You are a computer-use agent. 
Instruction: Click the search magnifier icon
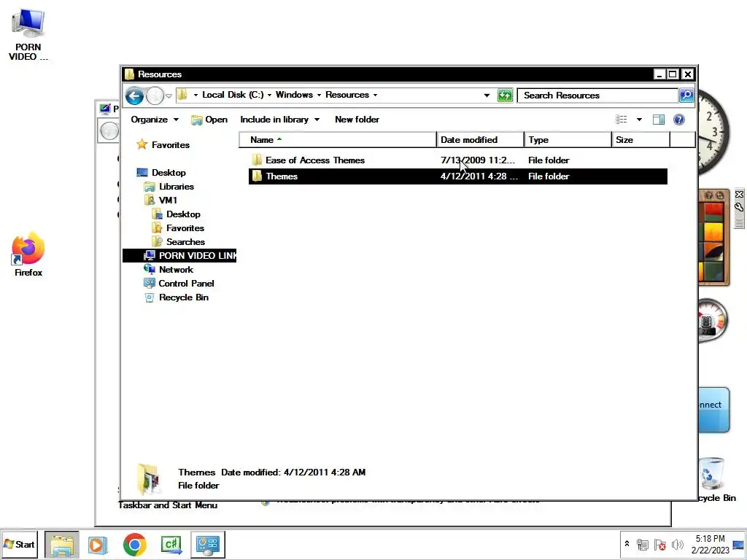[686, 96]
